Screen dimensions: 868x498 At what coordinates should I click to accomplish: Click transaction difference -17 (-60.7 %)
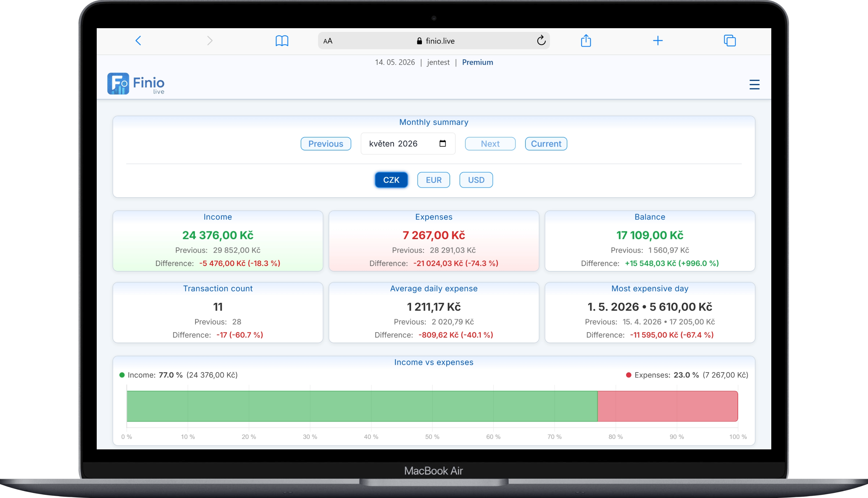pos(240,335)
